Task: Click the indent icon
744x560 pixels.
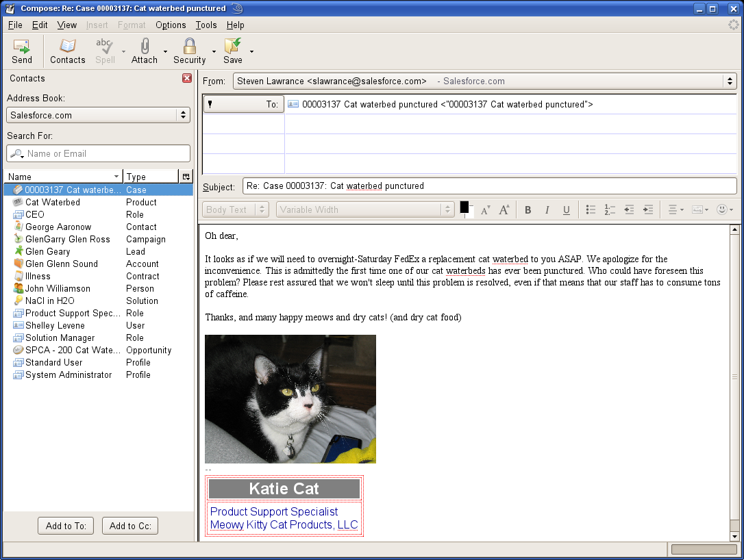Action: [x=648, y=209]
